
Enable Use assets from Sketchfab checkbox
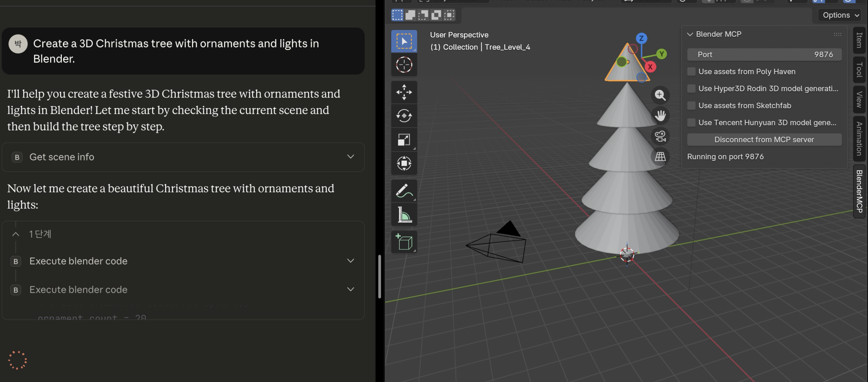(691, 105)
